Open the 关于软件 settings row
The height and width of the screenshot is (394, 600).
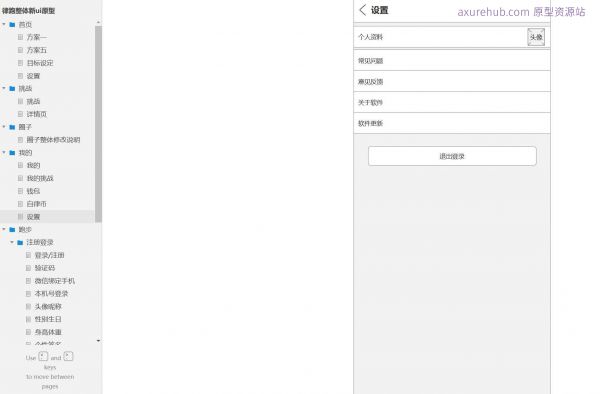pos(452,103)
